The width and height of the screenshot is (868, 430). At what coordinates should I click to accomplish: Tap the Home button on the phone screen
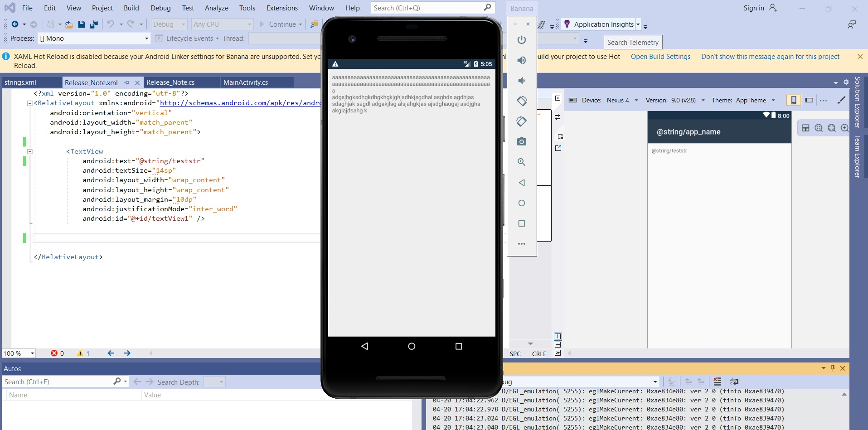coord(412,346)
